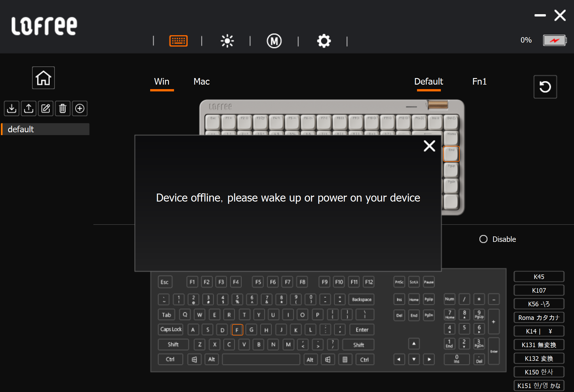Viewport: 574px width, 392px height.
Task: Open the macro editor page
Action: point(274,41)
